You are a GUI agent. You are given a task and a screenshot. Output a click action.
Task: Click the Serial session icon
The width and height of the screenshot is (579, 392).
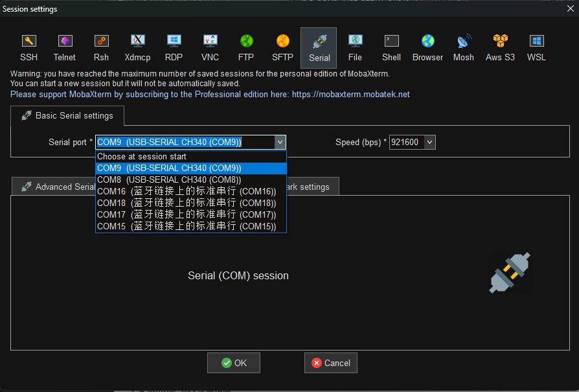[319, 48]
